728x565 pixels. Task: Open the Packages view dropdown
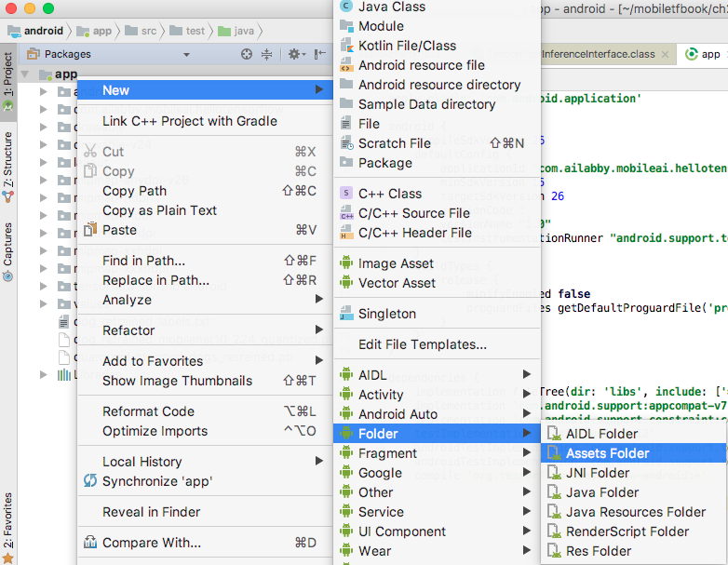coord(186,55)
